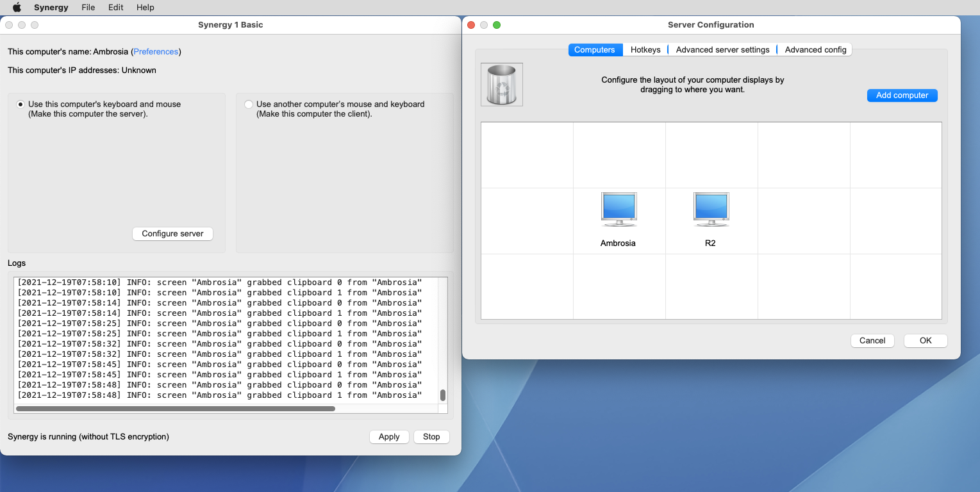
Task: Stop Synergy with the Stop button
Action: point(431,437)
